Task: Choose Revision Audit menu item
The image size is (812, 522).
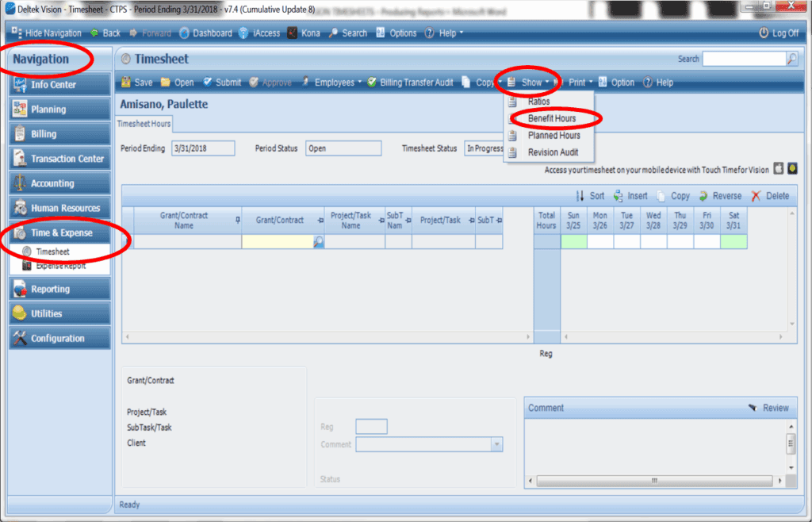Action: click(x=553, y=153)
